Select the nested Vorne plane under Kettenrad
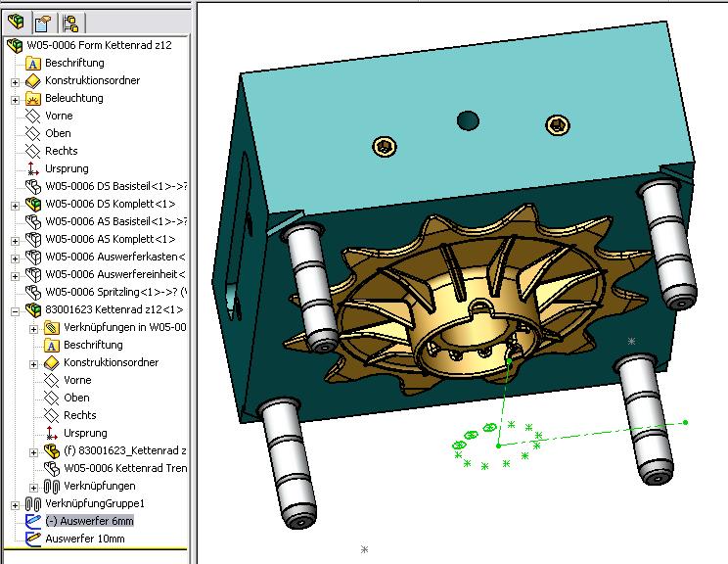Viewport: 728px width, 564px height. [x=52, y=381]
